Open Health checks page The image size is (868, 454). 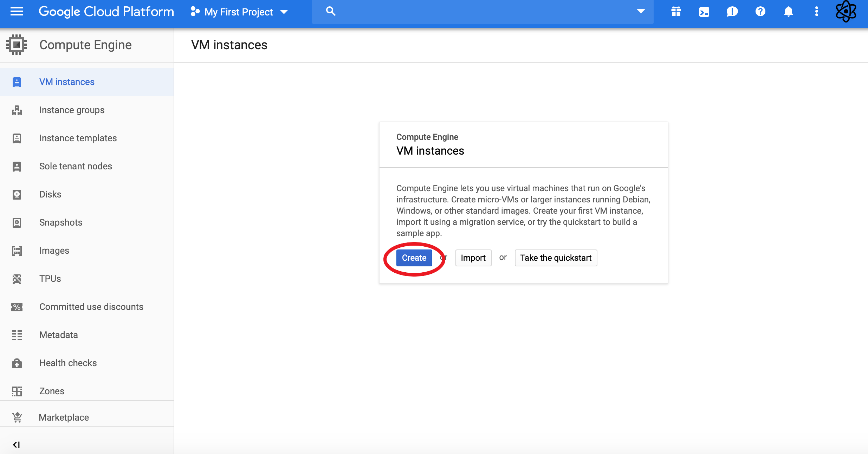[87, 363]
